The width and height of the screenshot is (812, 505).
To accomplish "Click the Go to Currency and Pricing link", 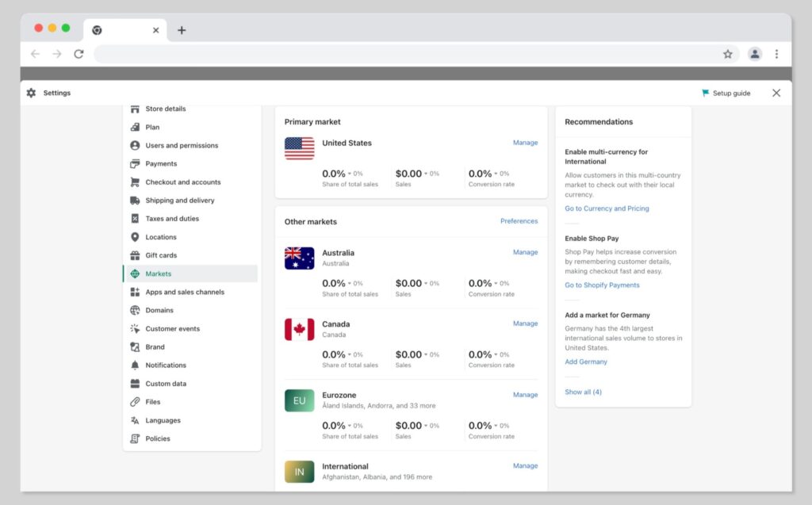I will pos(607,209).
